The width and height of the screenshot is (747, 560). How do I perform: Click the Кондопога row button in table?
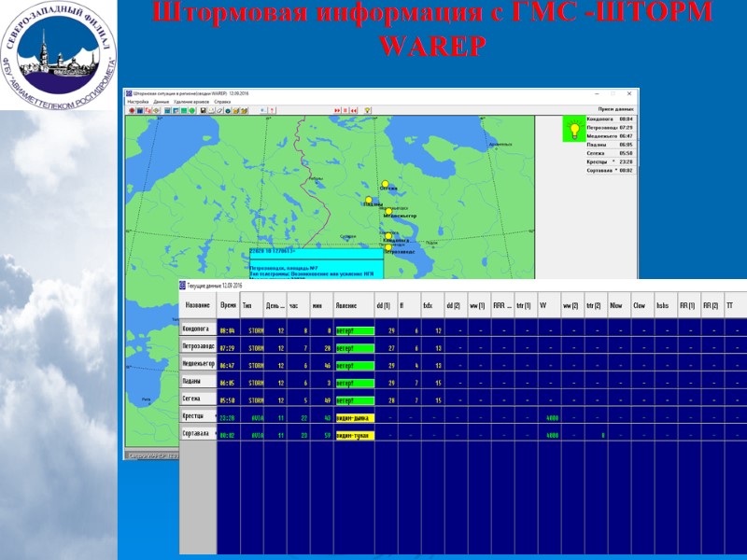point(198,329)
